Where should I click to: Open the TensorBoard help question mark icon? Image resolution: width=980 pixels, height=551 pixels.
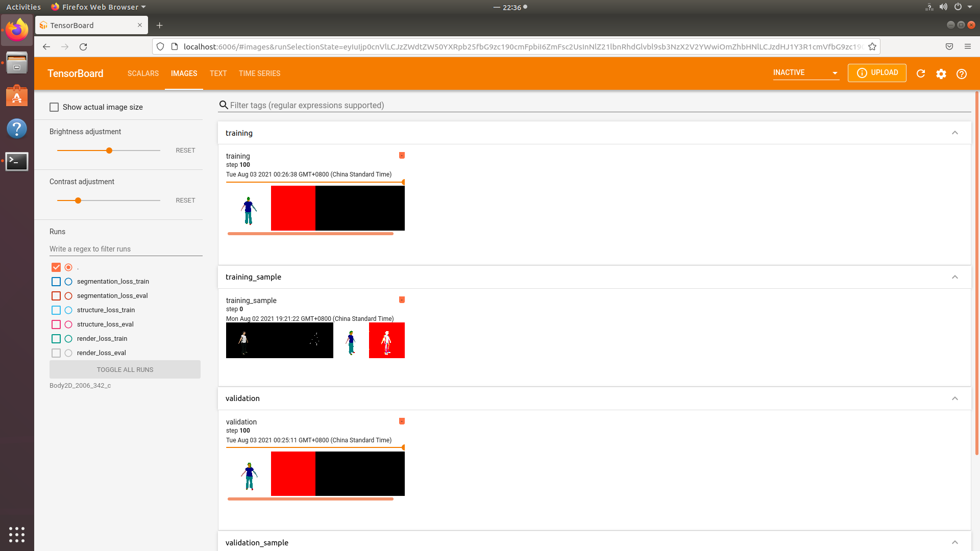962,73
